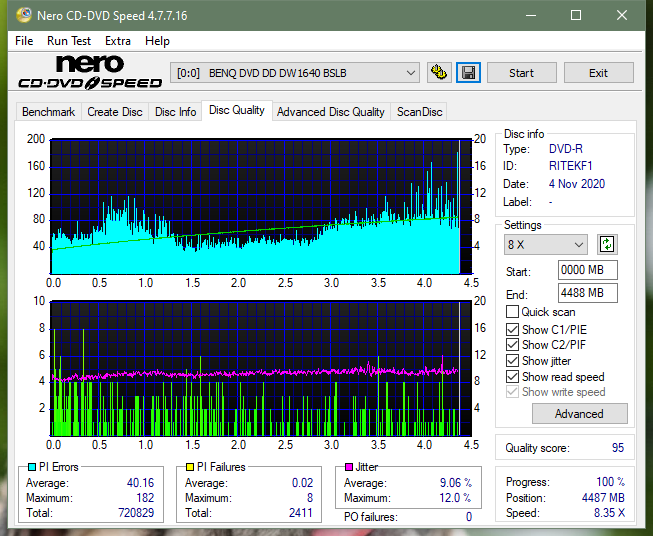Click the PI Errors average 40.16 value
The image size is (653, 536).
pos(140,483)
